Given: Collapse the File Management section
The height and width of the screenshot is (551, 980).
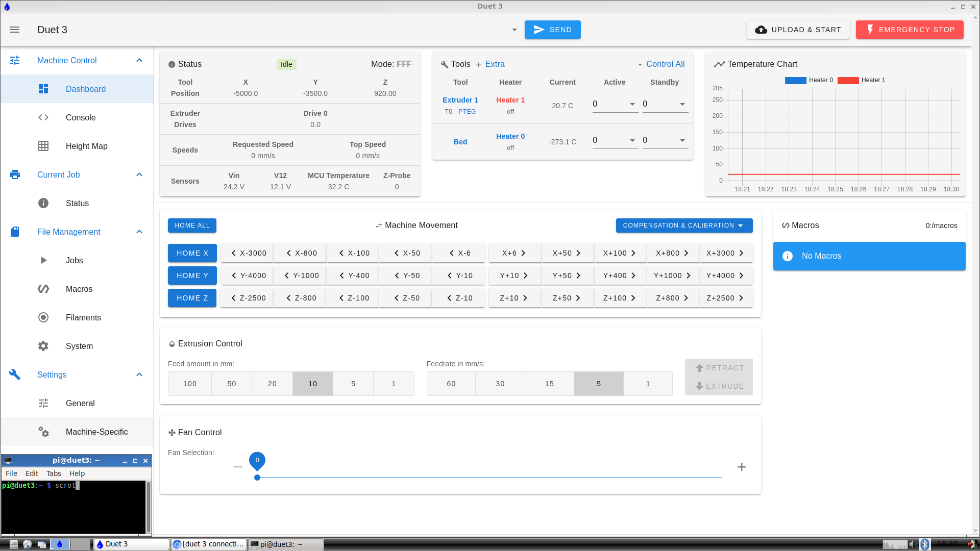Looking at the screenshot, I should pyautogui.click(x=139, y=232).
